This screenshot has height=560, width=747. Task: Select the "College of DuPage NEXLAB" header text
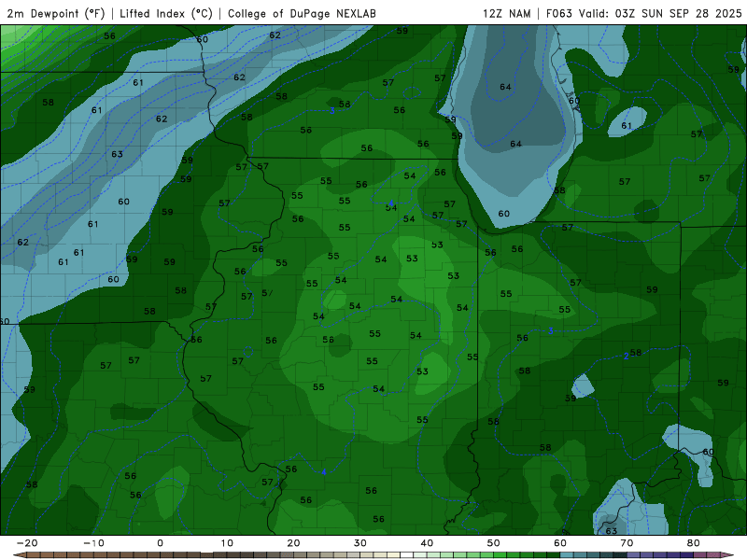click(x=302, y=13)
